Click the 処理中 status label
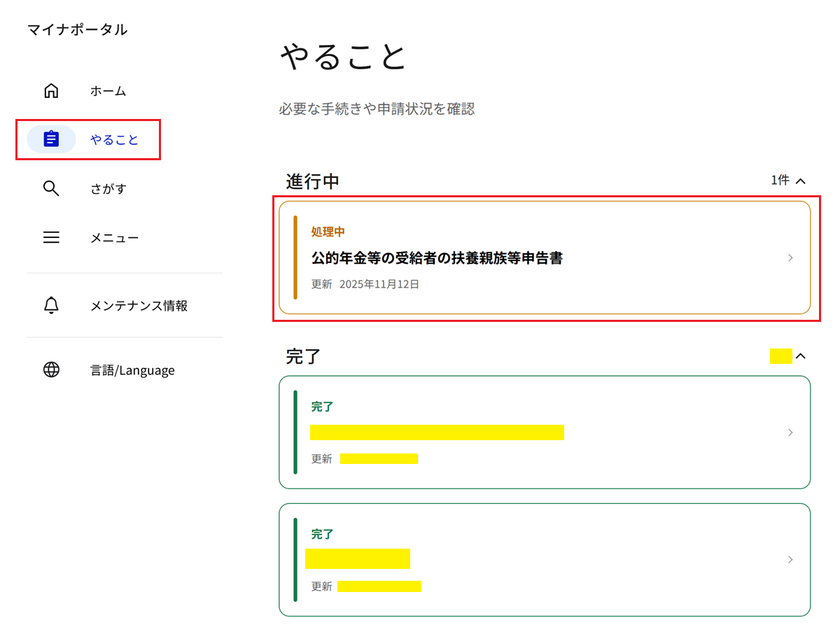This screenshot has height=641, width=840. point(328,232)
